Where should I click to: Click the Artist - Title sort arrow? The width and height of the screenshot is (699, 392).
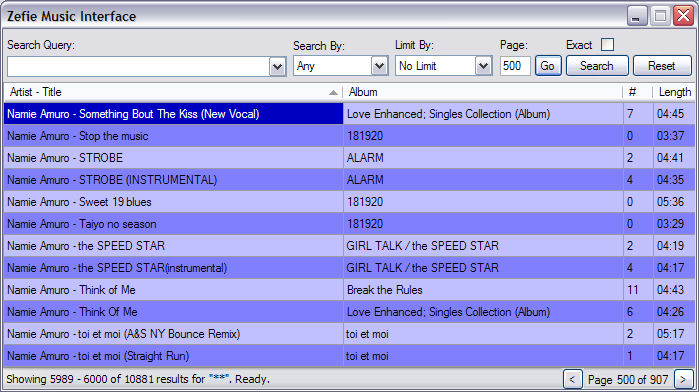(333, 93)
